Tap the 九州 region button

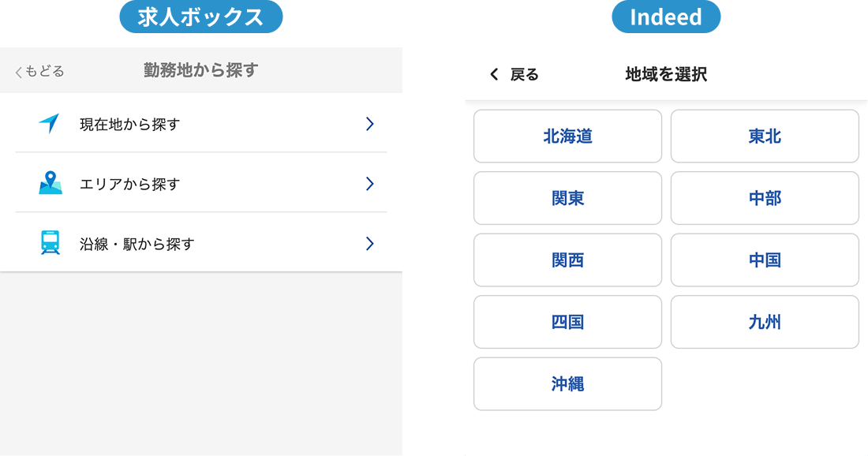point(765,322)
